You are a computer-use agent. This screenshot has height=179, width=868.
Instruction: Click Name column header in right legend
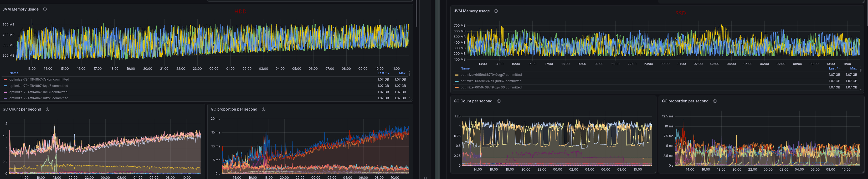pos(465,68)
